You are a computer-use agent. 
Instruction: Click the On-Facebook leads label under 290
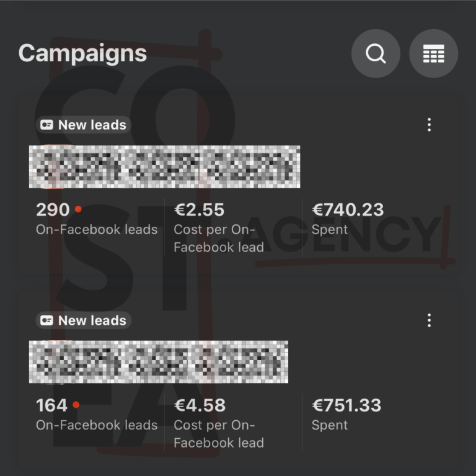[x=97, y=230]
